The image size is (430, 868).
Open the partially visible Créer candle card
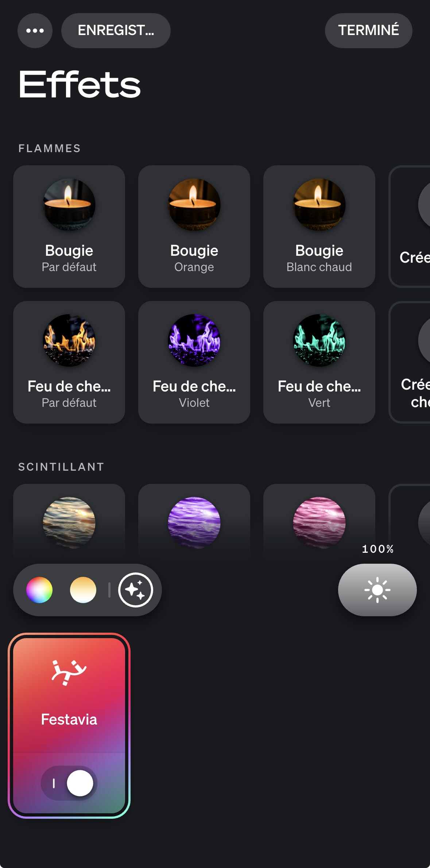coord(410,227)
